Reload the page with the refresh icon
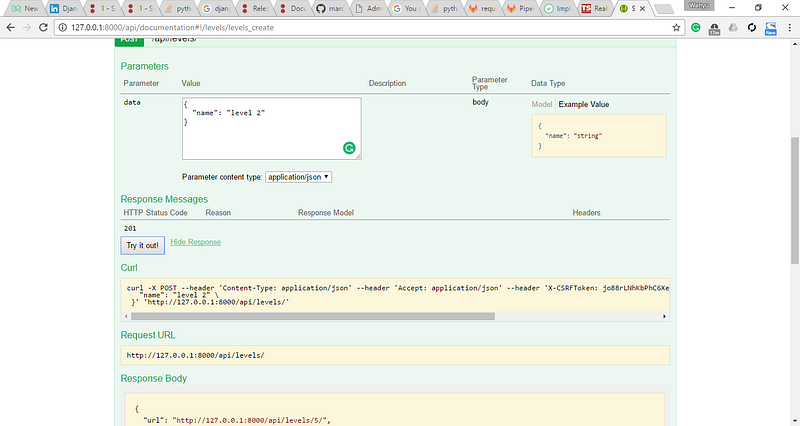800x426 pixels. click(43, 28)
